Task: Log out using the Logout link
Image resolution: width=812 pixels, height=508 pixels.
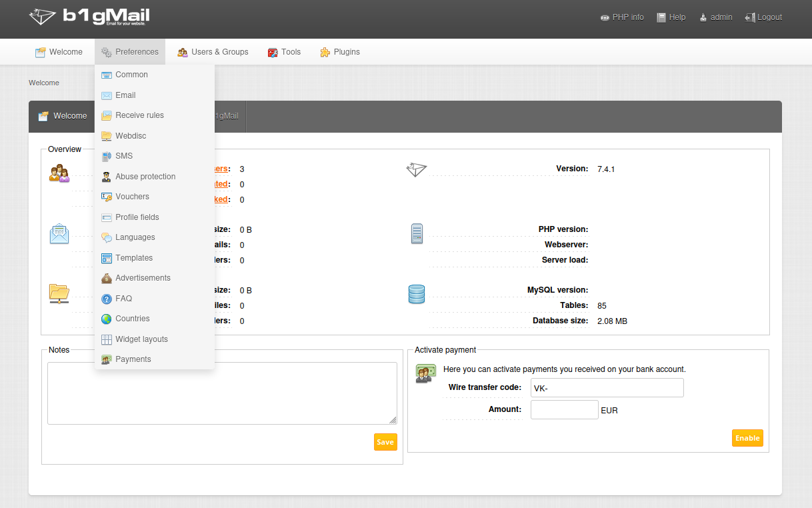Action: 763,17
